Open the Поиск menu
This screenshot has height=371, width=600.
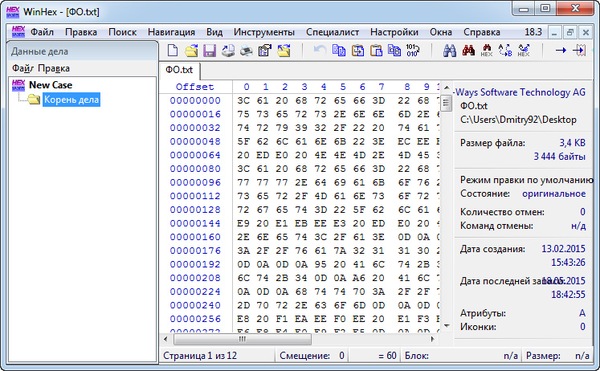coord(122,32)
